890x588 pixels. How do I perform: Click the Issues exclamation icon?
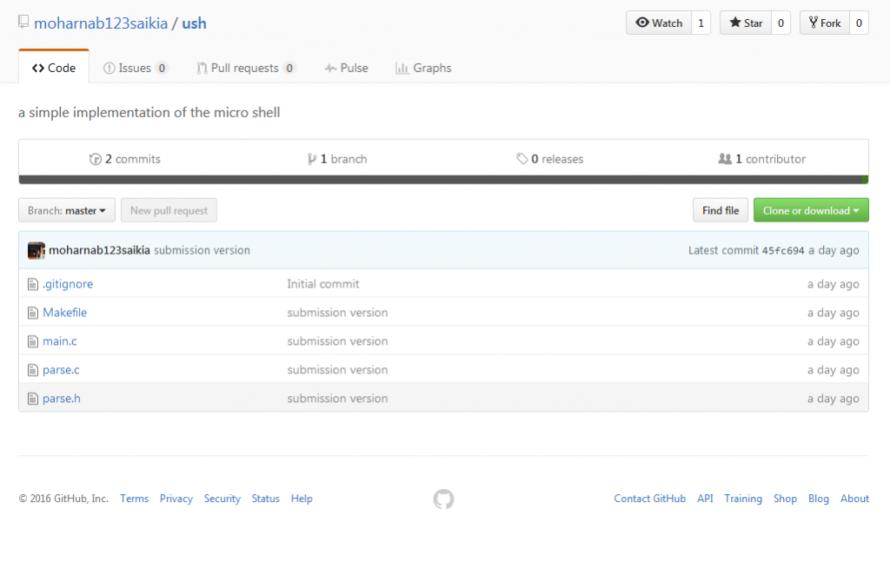pos(109,68)
